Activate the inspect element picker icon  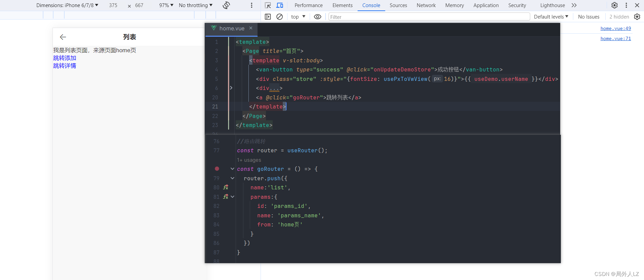(x=268, y=5)
